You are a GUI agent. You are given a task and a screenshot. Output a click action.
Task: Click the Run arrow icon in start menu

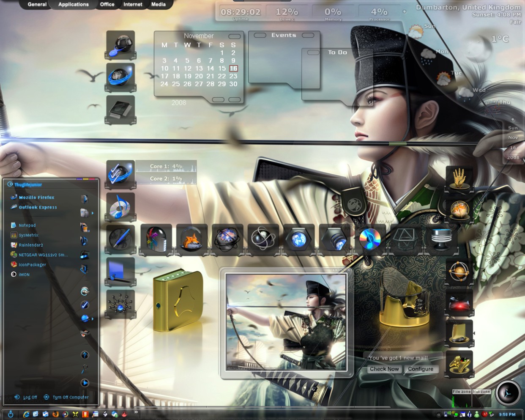click(x=85, y=383)
